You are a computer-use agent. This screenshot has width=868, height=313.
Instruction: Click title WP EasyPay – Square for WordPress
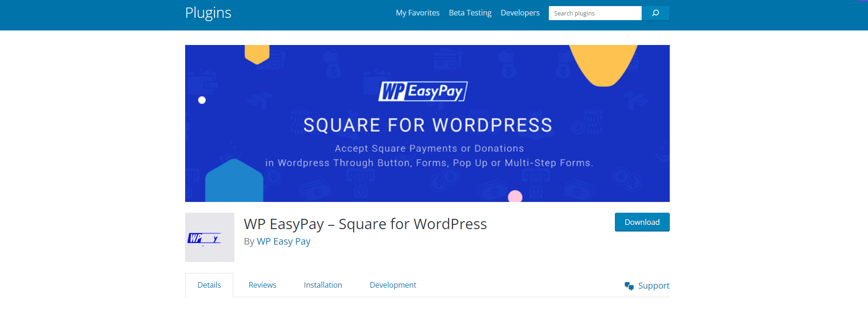click(x=365, y=224)
